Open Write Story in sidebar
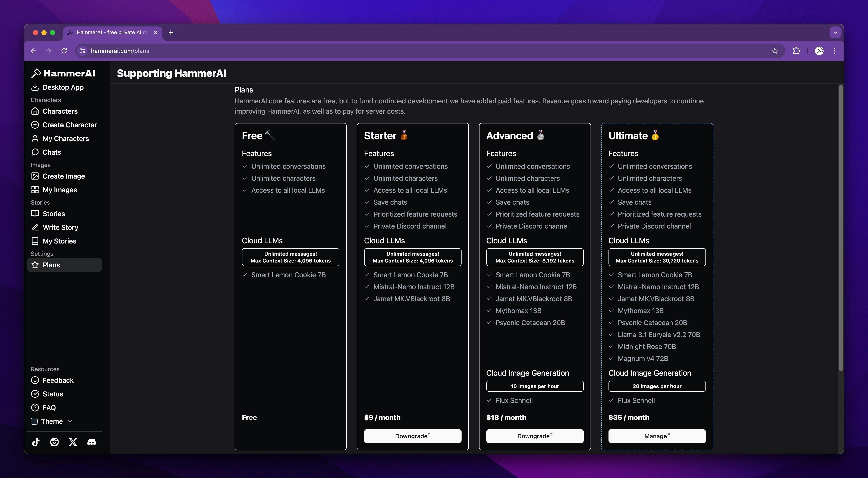 [x=60, y=227]
